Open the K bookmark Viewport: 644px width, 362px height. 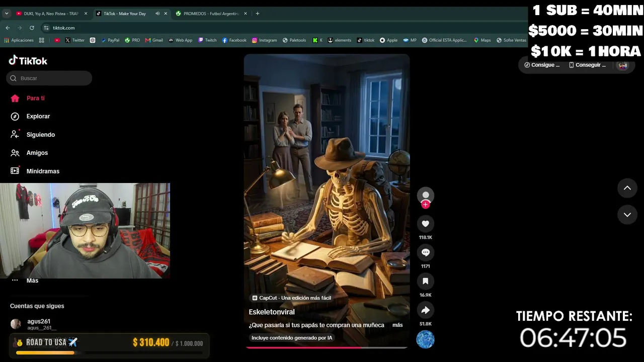click(317, 40)
